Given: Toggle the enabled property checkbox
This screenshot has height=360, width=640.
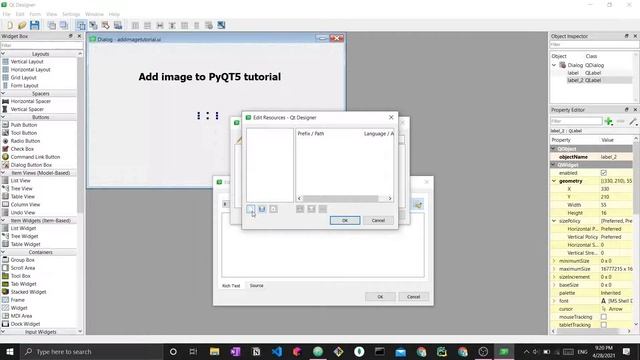Looking at the screenshot, I should [x=604, y=173].
